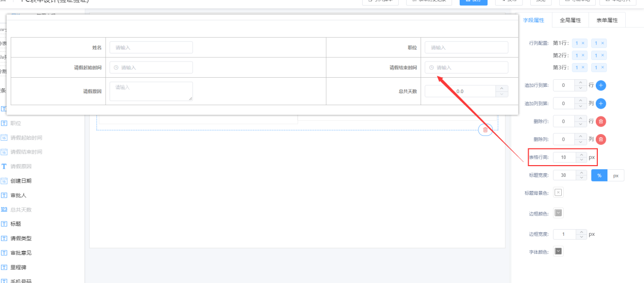Click the blue plus button for 追加列到第

(x=601, y=103)
